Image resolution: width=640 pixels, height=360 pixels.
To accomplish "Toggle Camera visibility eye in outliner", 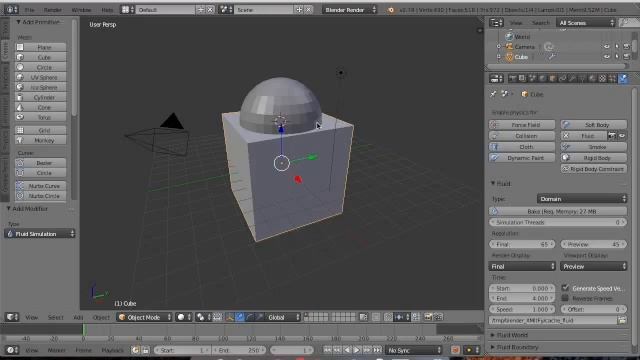I will (x=607, y=47).
